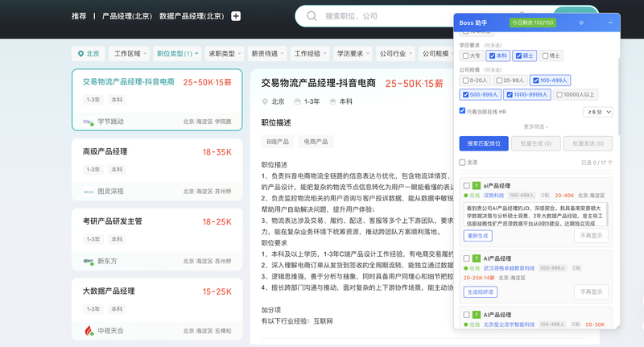644x347 pixels.
Task: Click 中视天合 company logo
Action: [x=89, y=331]
